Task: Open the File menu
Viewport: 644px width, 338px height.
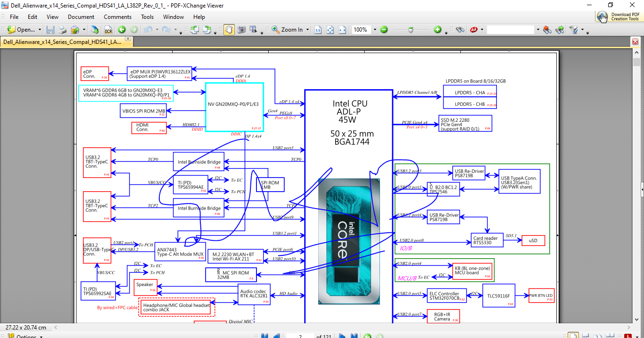Action: click(14, 17)
